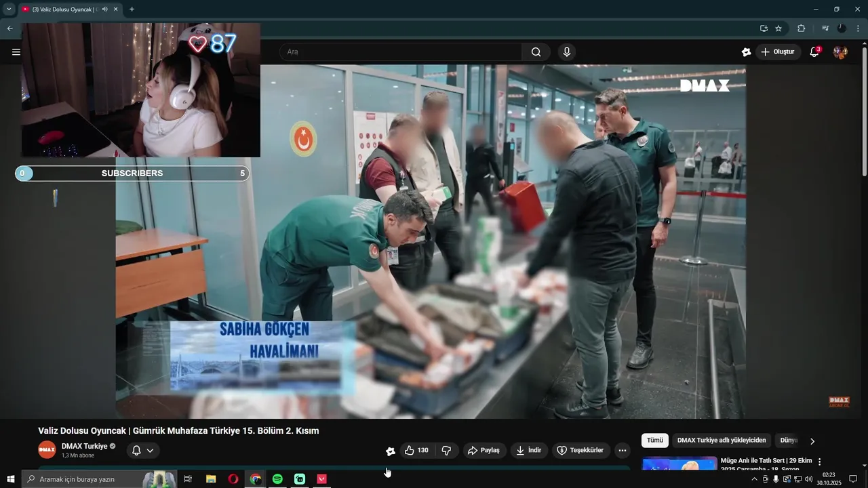Open the YouTube hamburger guide menu

point(16,52)
